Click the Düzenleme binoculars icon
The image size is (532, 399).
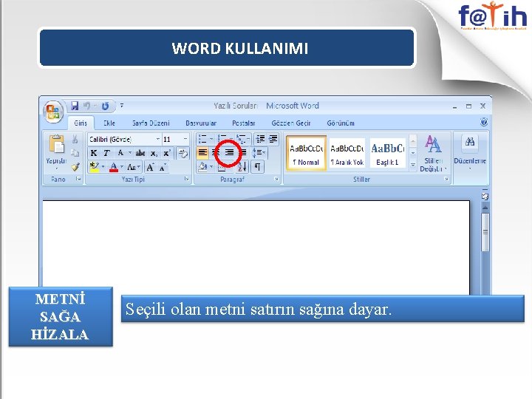pos(470,142)
